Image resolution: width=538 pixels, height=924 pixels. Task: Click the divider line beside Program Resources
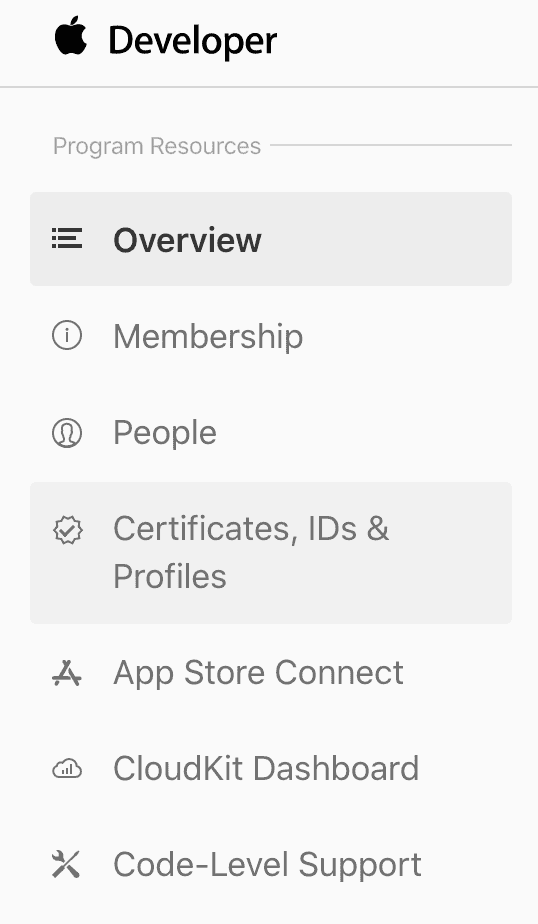pyautogui.click(x=391, y=144)
